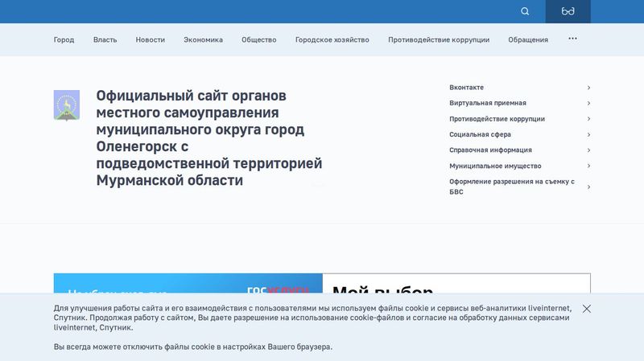
Task: Go to the Экономика section
Action: click(x=203, y=39)
